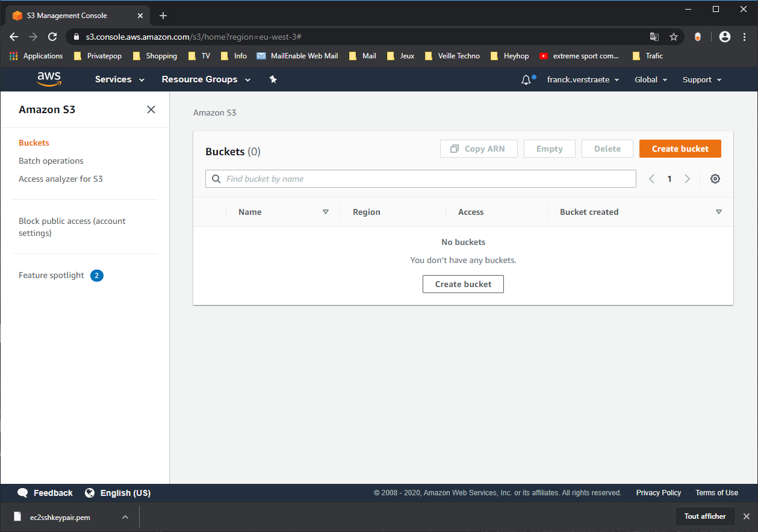
Task: Close the downloads bar
Action: tap(746, 516)
